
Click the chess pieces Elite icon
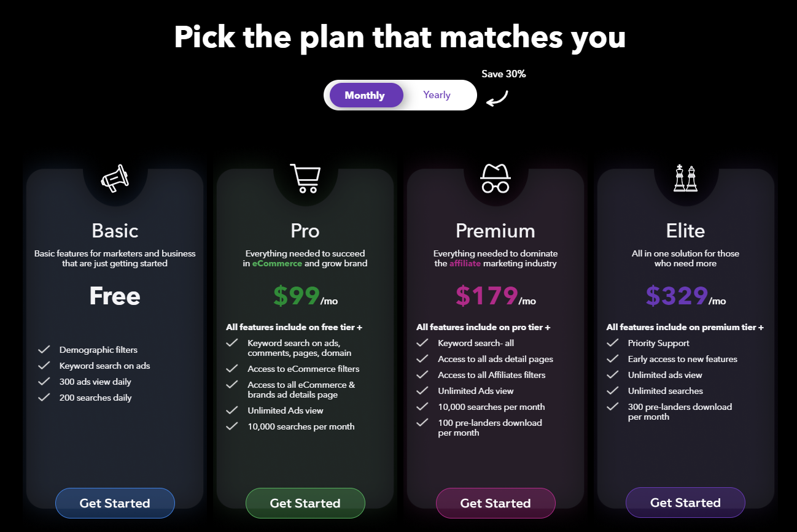point(685,178)
